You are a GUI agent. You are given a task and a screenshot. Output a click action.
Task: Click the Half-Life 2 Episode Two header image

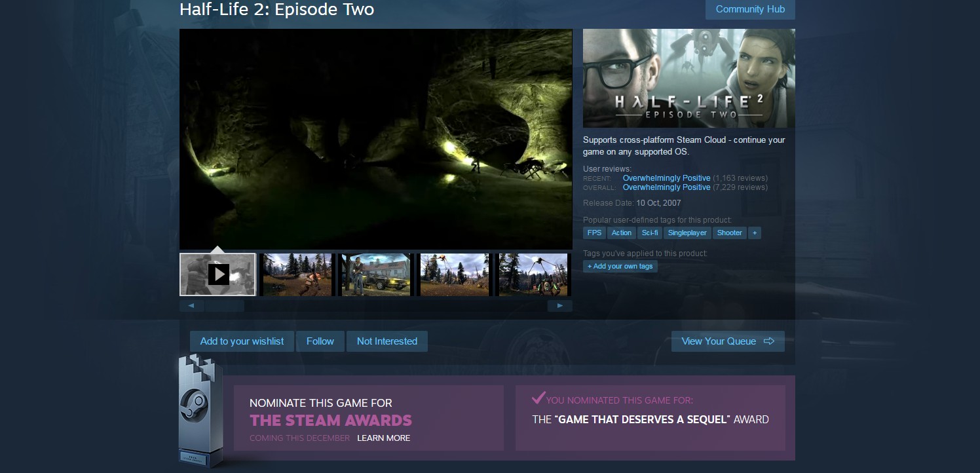[689, 79]
